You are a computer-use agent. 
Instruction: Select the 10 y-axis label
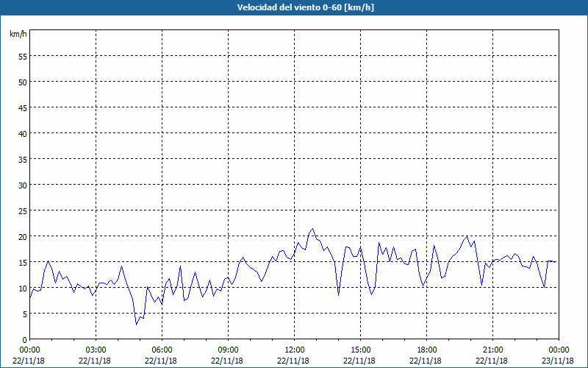click(x=23, y=289)
